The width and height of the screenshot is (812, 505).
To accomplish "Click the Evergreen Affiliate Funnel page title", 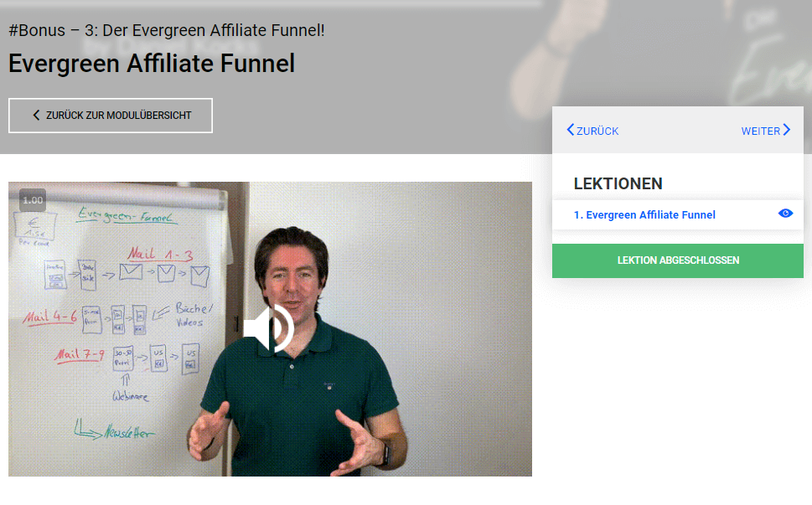I will click(x=151, y=64).
